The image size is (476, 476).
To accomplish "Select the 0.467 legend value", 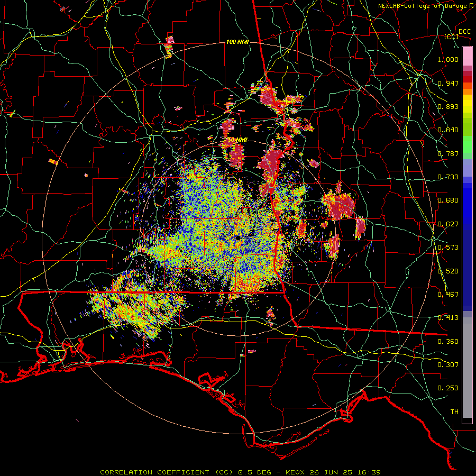I will pyautogui.click(x=448, y=295).
